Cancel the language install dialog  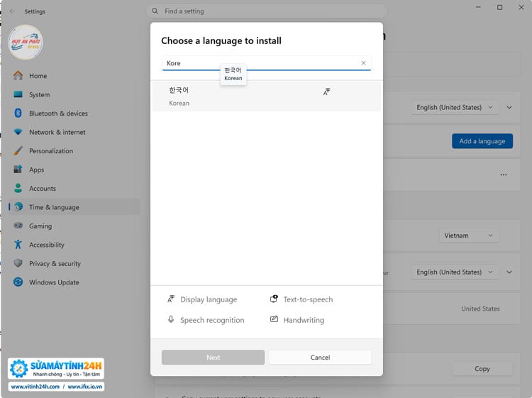click(x=320, y=358)
